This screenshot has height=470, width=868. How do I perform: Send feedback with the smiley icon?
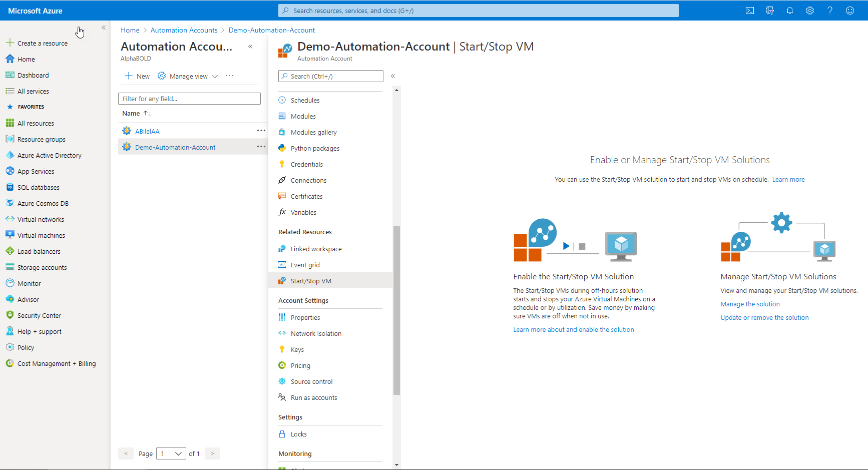tap(850, 11)
